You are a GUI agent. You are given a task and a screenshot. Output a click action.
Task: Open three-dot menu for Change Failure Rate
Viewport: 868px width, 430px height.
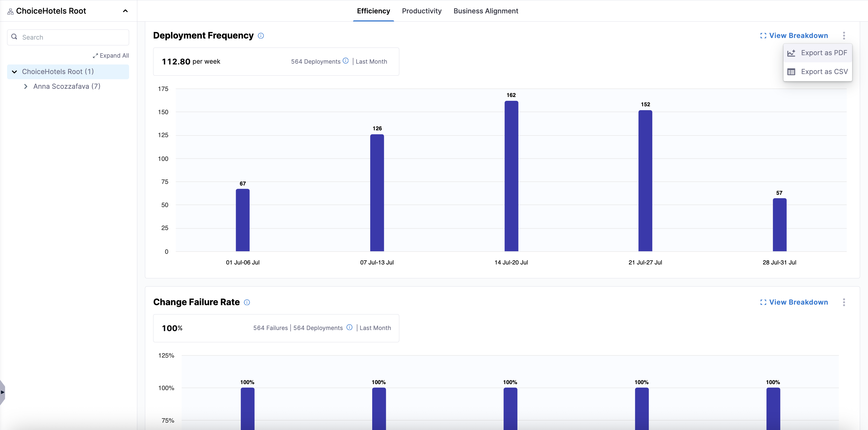[x=844, y=302]
